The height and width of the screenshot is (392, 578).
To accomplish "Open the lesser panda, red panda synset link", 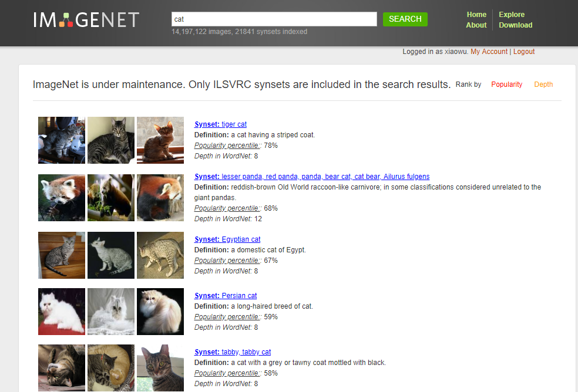I will 312,177.
